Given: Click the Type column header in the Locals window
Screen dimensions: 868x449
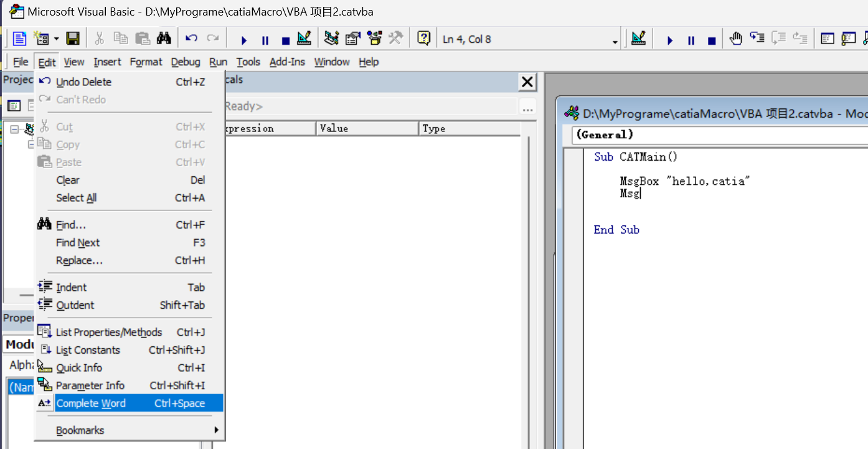Looking at the screenshot, I should click(x=469, y=128).
